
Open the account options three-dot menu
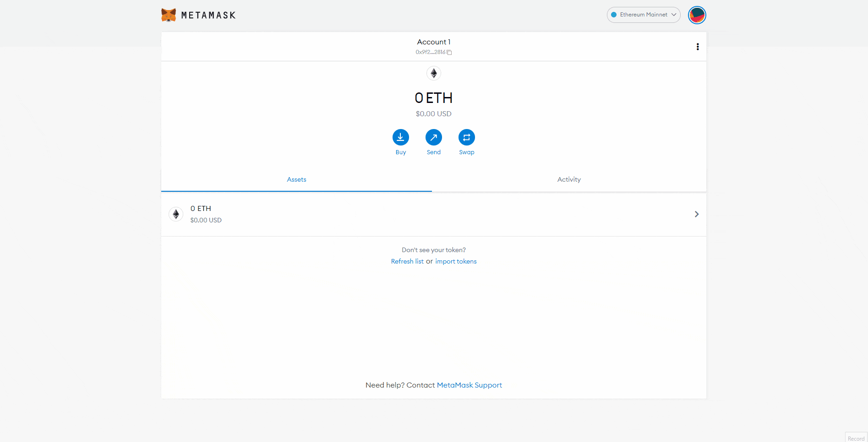point(698,47)
